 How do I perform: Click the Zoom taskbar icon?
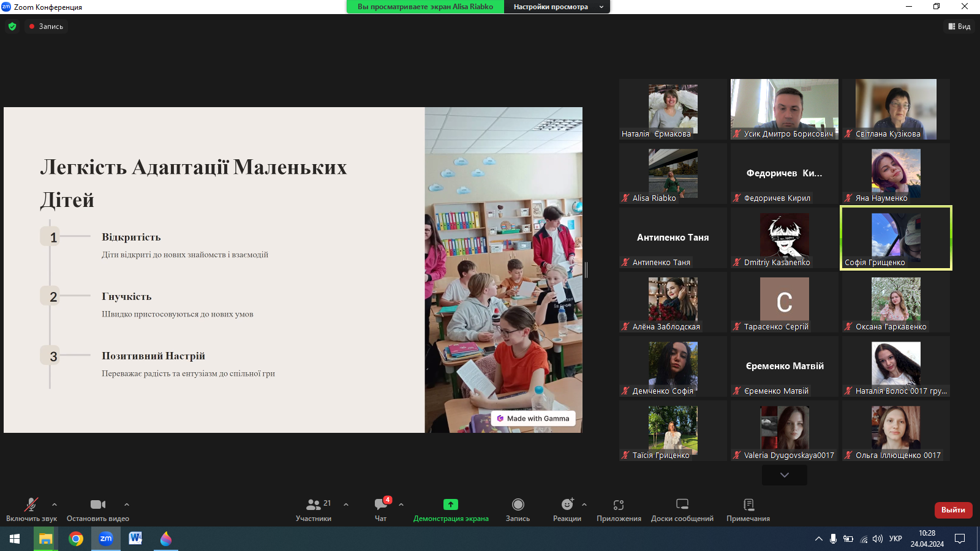pos(106,539)
